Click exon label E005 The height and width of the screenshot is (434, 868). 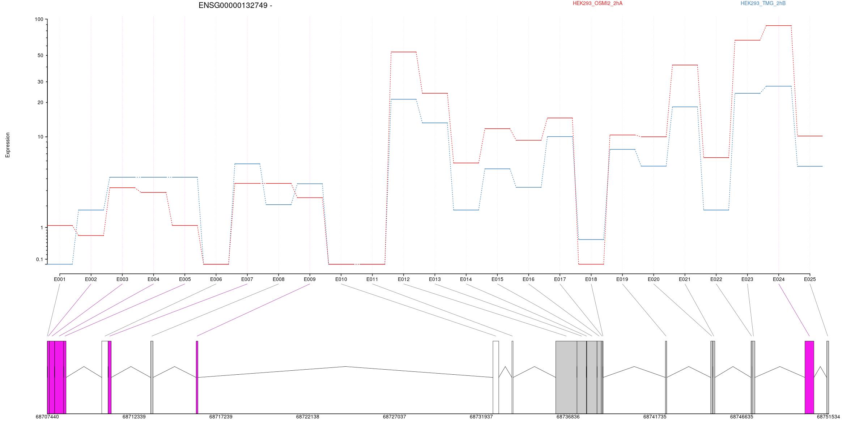(x=185, y=279)
